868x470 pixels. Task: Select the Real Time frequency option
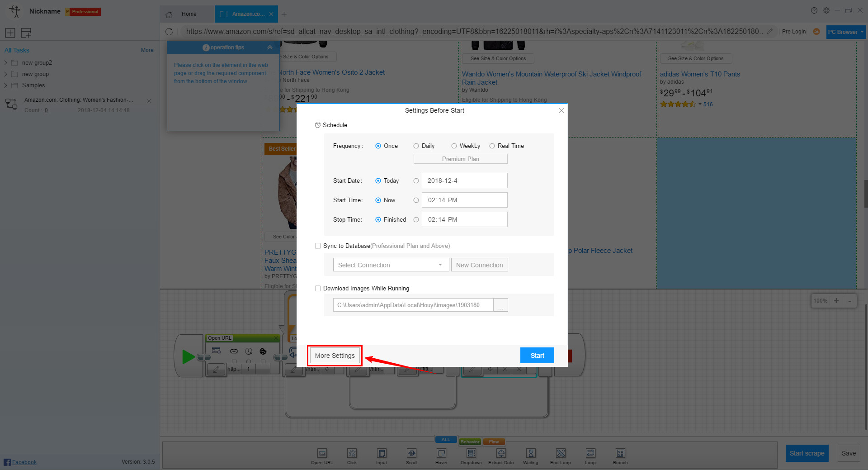492,146
